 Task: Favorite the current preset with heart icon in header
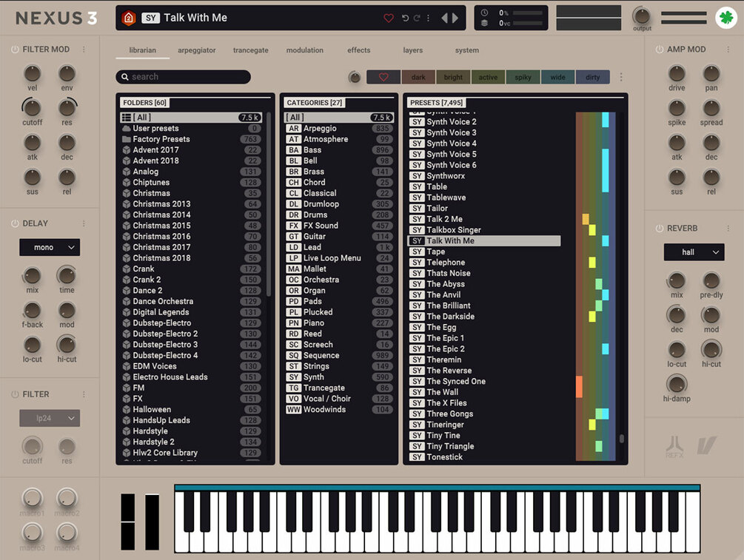pos(389,18)
